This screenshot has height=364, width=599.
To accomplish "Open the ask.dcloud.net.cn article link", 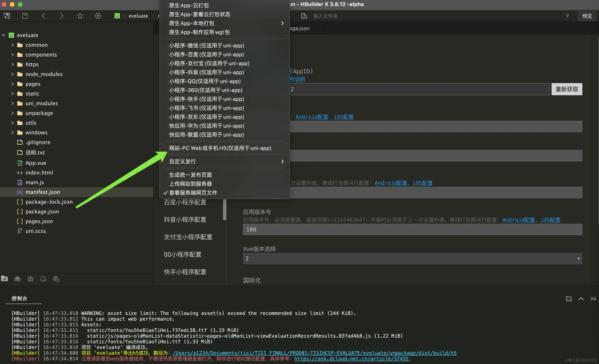I will 351,358.
